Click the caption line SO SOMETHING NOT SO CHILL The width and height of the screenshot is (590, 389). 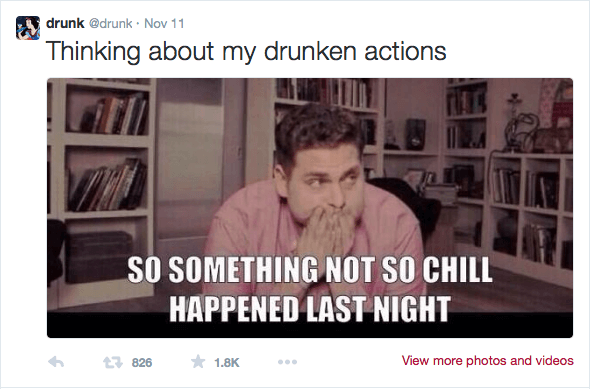coord(310,270)
